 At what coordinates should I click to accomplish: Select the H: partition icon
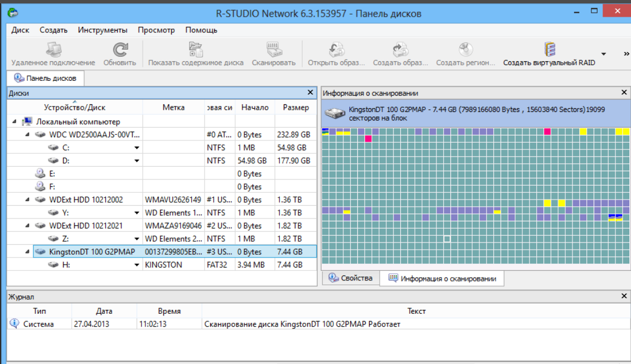53,265
